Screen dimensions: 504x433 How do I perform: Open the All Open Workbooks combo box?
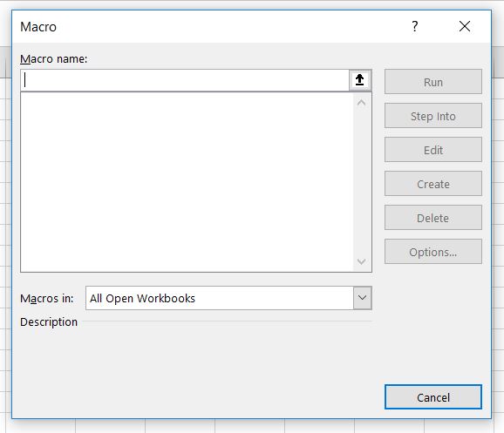pos(228,298)
